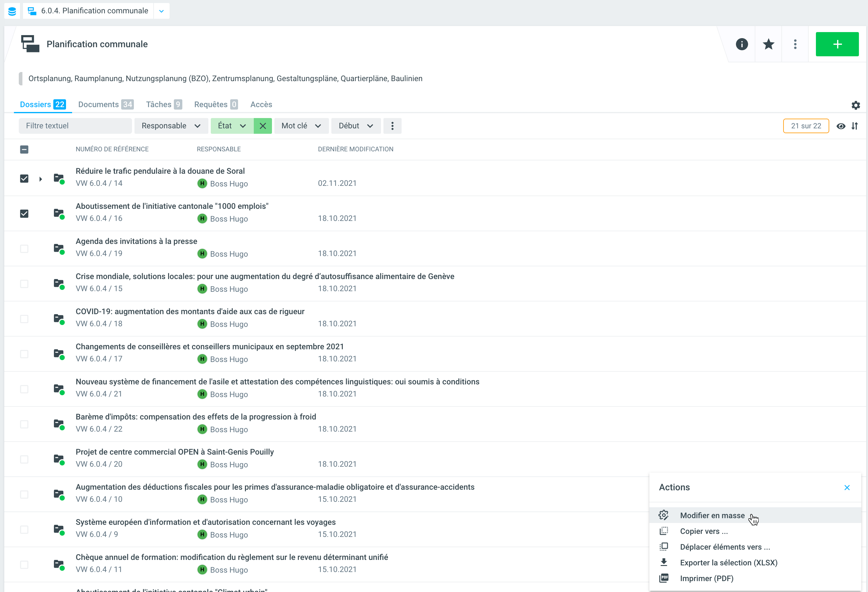Mark Planification communale as favorite via star

coord(768,44)
